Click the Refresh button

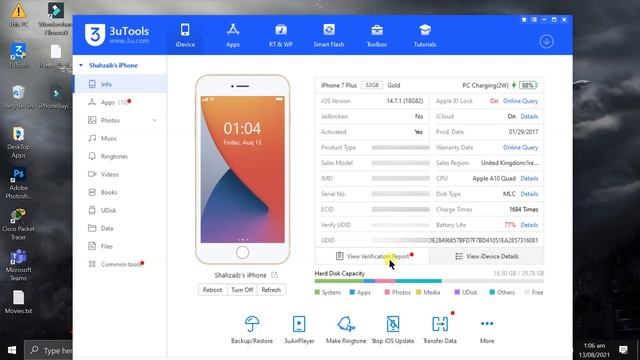271,290
